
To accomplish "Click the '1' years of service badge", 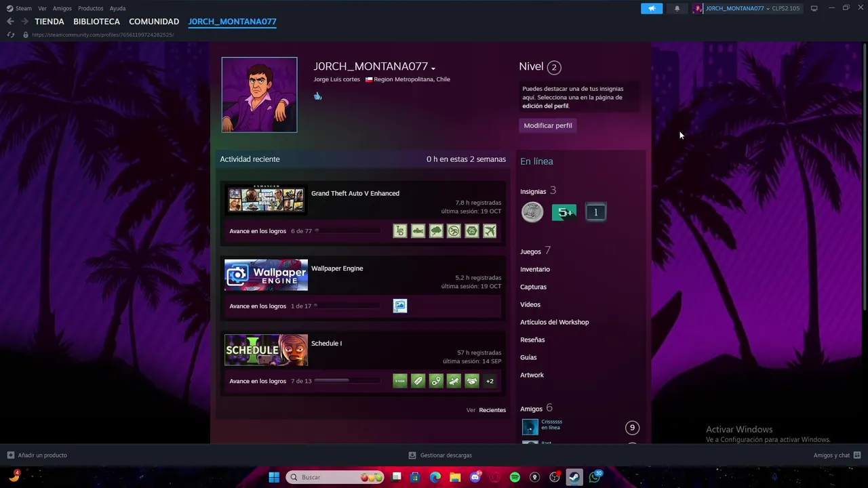I will 595,212.
